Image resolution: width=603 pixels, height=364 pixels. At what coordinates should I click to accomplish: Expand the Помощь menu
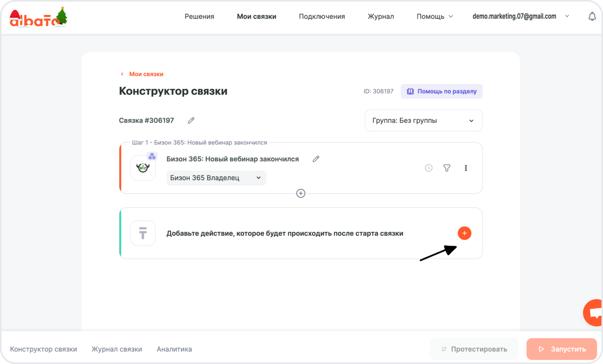(435, 17)
